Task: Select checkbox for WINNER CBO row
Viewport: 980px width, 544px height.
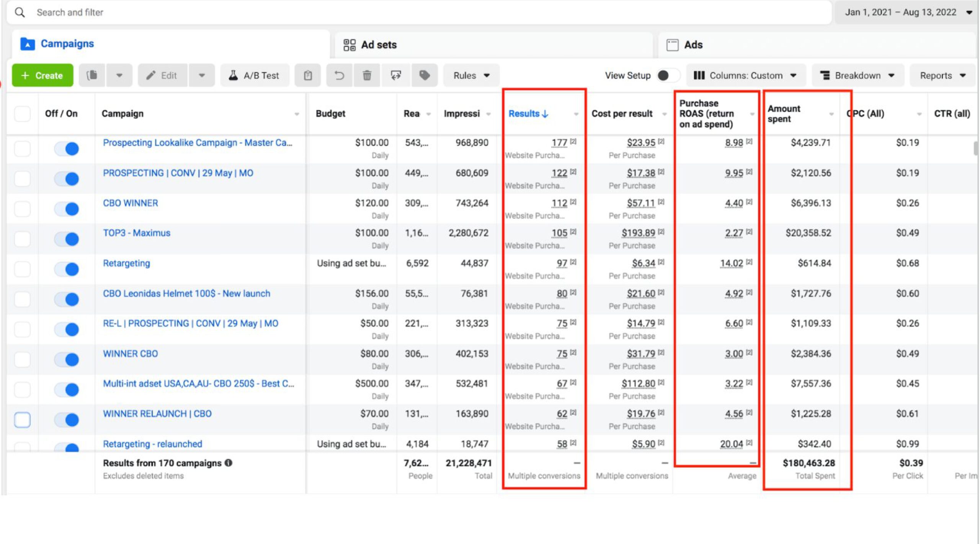Action: click(x=22, y=359)
